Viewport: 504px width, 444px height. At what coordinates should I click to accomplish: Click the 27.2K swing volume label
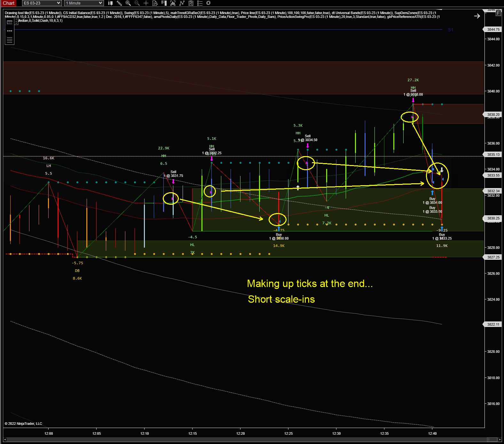pyautogui.click(x=413, y=80)
